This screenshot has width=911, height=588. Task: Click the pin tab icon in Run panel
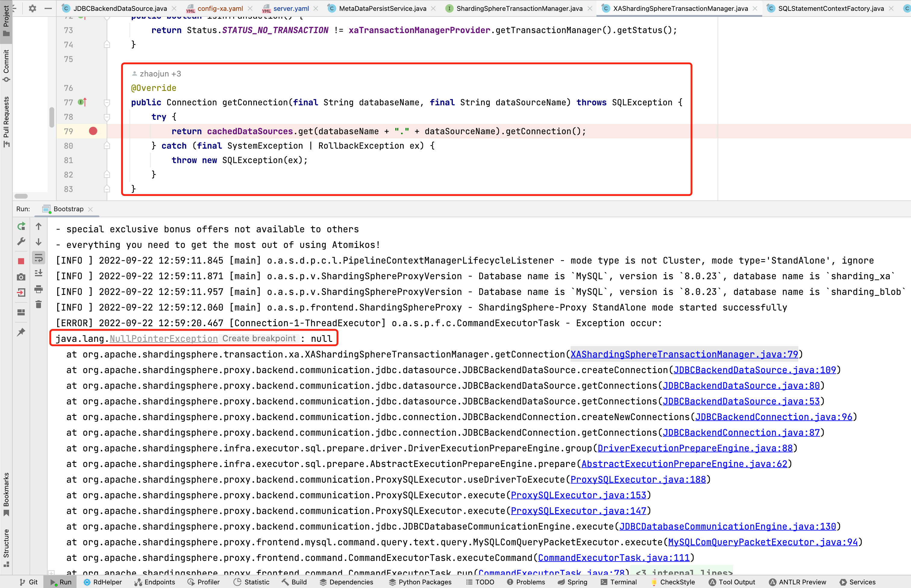click(x=21, y=332)
